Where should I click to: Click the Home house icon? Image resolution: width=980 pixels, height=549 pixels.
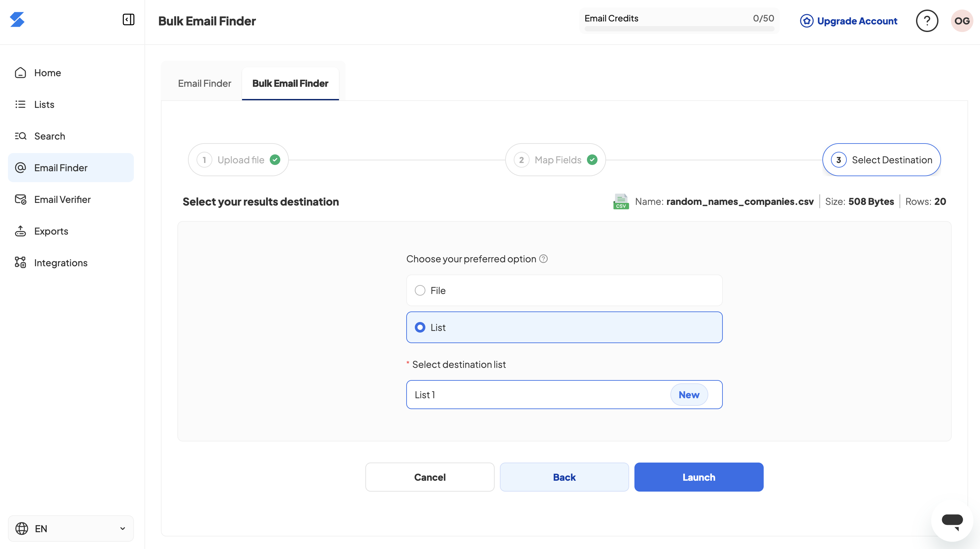tap(20, 72)
